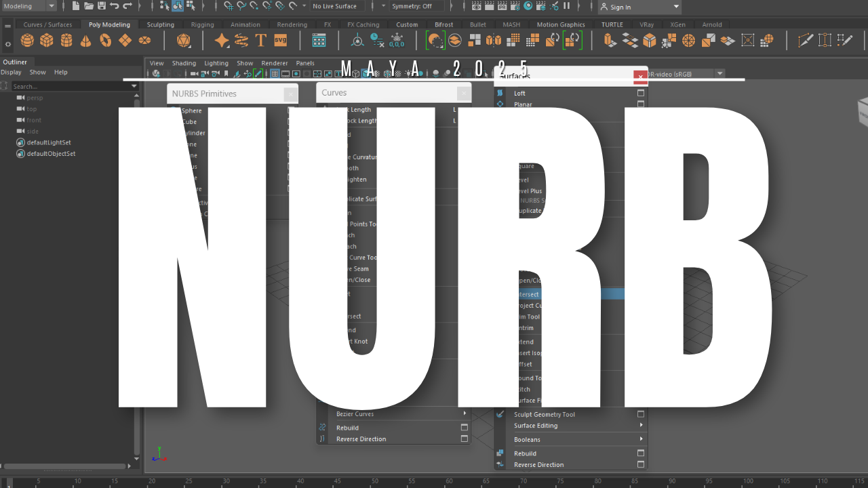This screenshot has width=868, height=488.
Task: Open the Sign in account dropdown
Action: (639, 7)
